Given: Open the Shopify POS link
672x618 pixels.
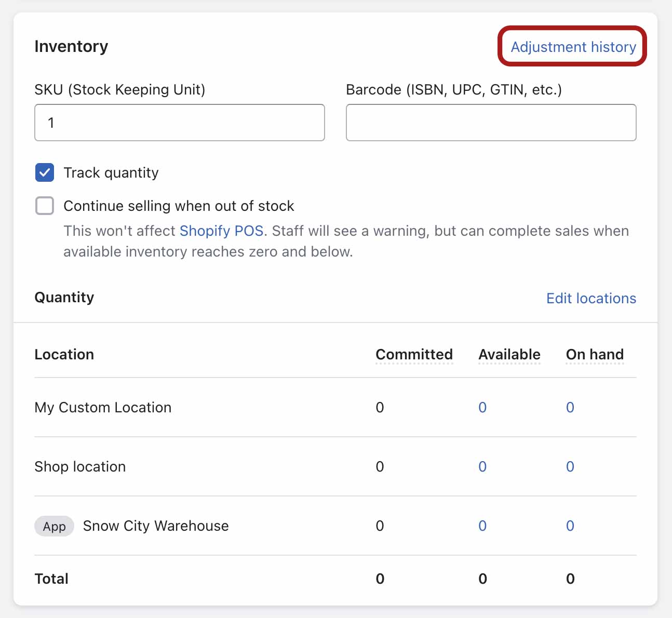Looking at the screenshot, I should [222, 231].
